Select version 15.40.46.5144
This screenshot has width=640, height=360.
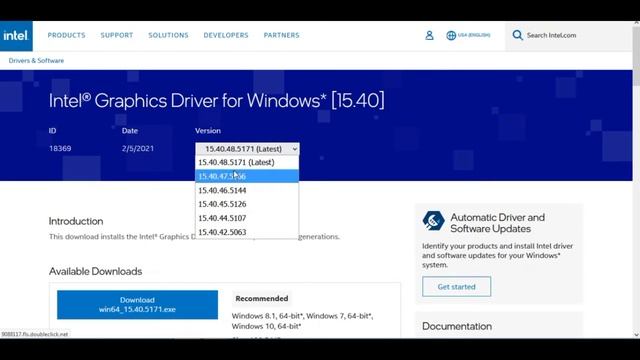click(247, 190)
